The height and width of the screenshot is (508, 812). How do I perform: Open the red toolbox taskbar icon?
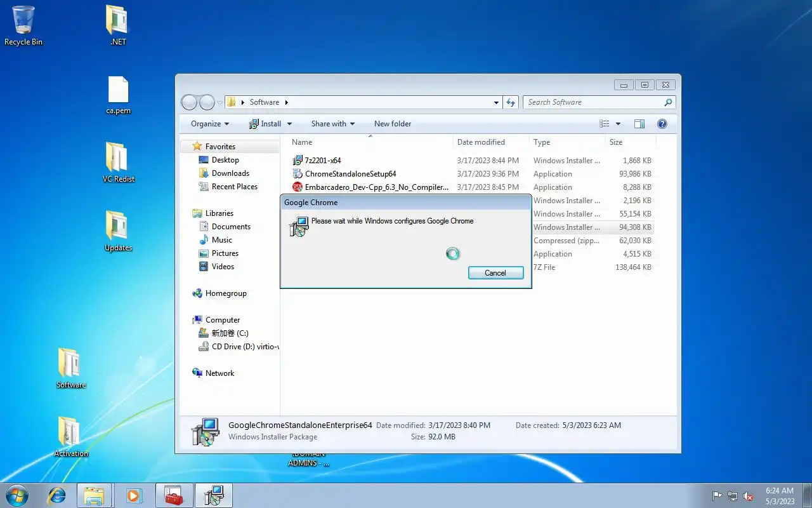pos(173,495)
